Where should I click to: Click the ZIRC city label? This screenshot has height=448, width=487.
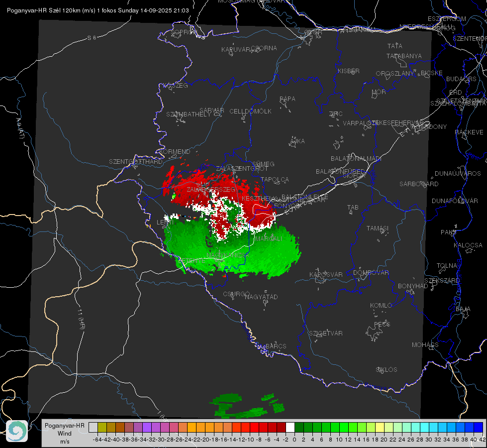(x=336, y=114)
